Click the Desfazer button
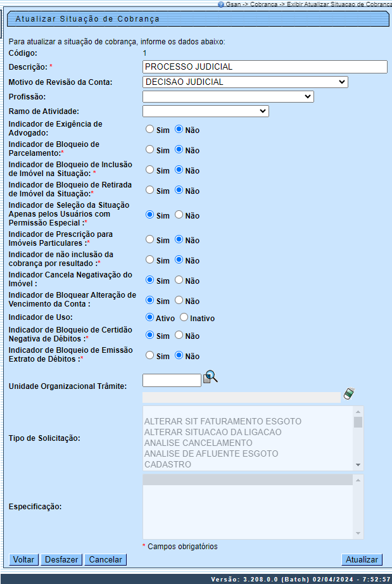Image resolution: width=392 pixels, height=584 pixels. [x=61, y=559]
